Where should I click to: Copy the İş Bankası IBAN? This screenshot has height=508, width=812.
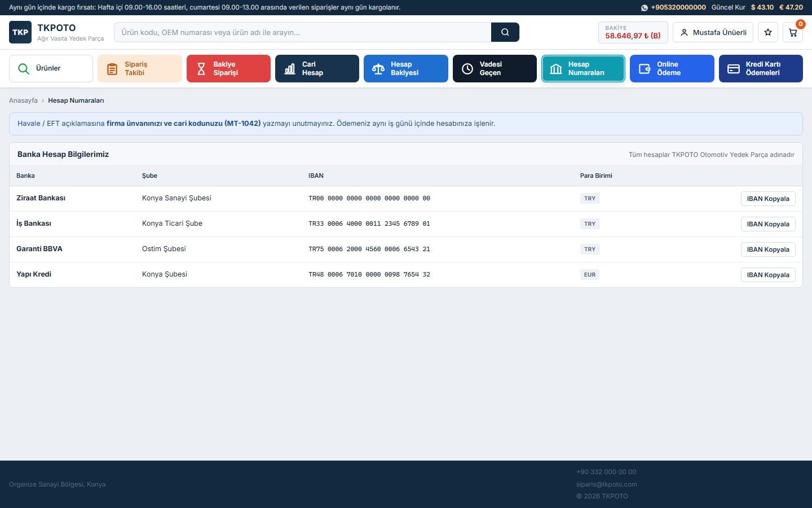coord(768,224)
